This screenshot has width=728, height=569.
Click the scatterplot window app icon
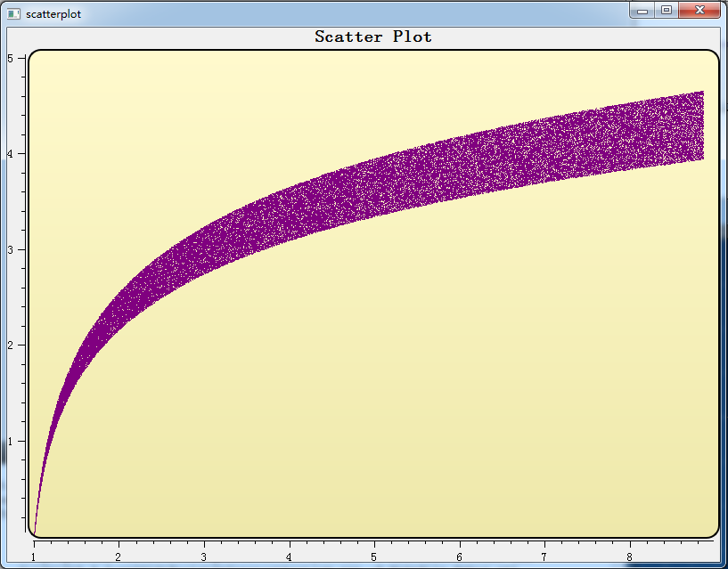13,14
